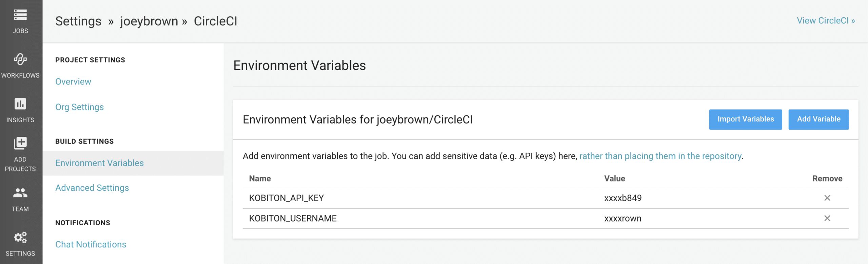Click the Import Variables button

[745, 119]
